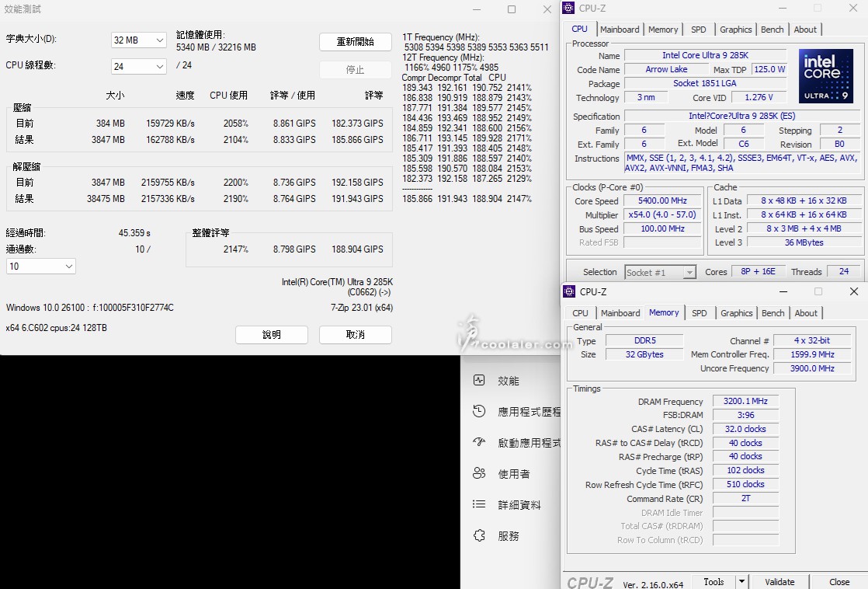Click the Tools dropdown arrow in CPU-Z
The image size is (868, 589).
coord(741,581)
